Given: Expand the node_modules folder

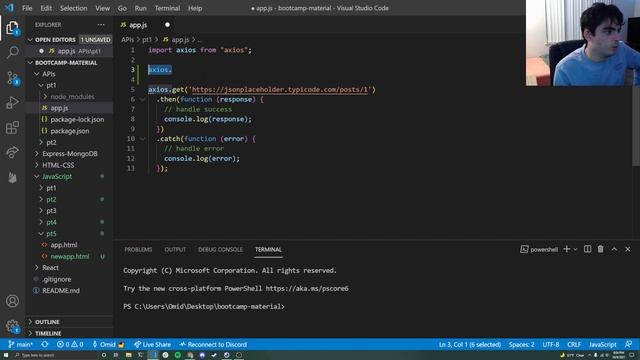Looking at the screenshot, I should tap(72, 97).
